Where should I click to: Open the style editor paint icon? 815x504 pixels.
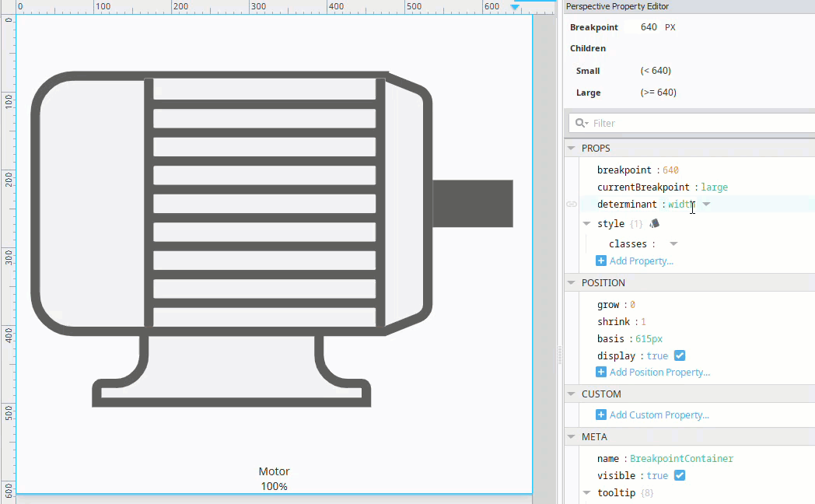[654, 223]
